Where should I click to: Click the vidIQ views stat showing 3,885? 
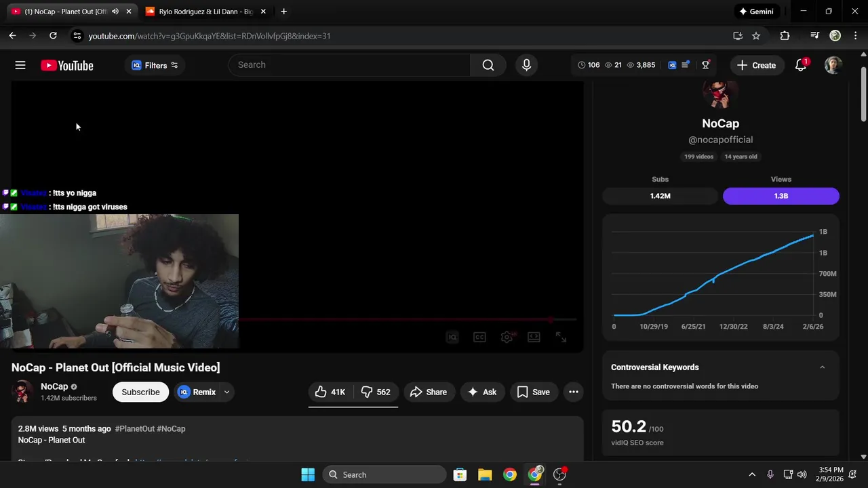point(641,65)
